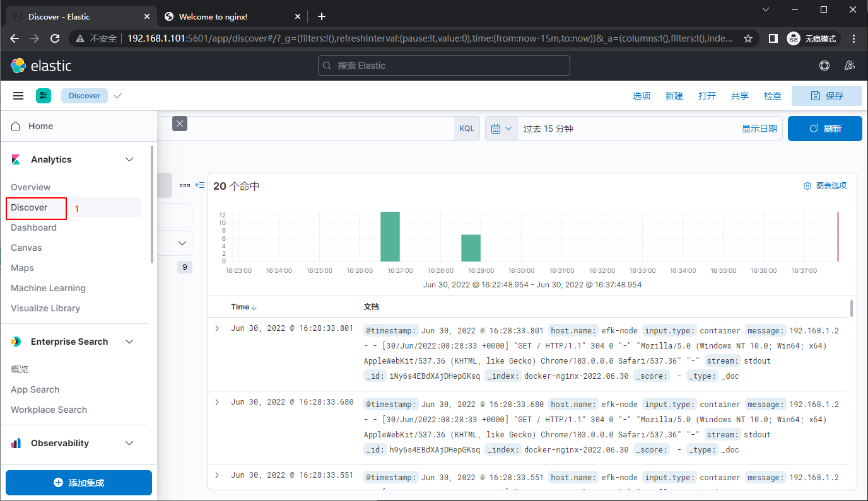868x501 pixels.
Task: Open Discover in Analytics menu
Action: (29, 207)
